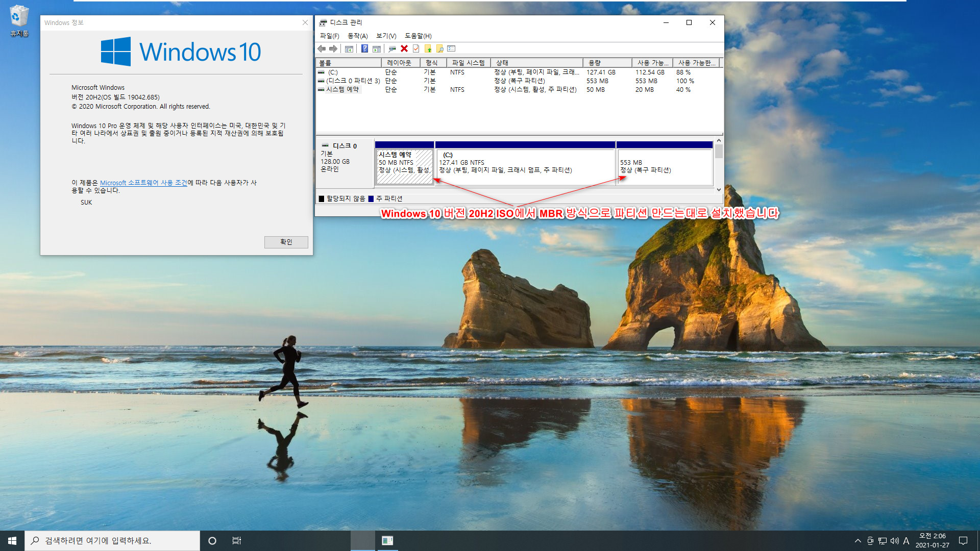The height and width of the screenshot is (551, 980).
Task: Click the checklist settings toolbar icon
Action: tap(451, 48)
